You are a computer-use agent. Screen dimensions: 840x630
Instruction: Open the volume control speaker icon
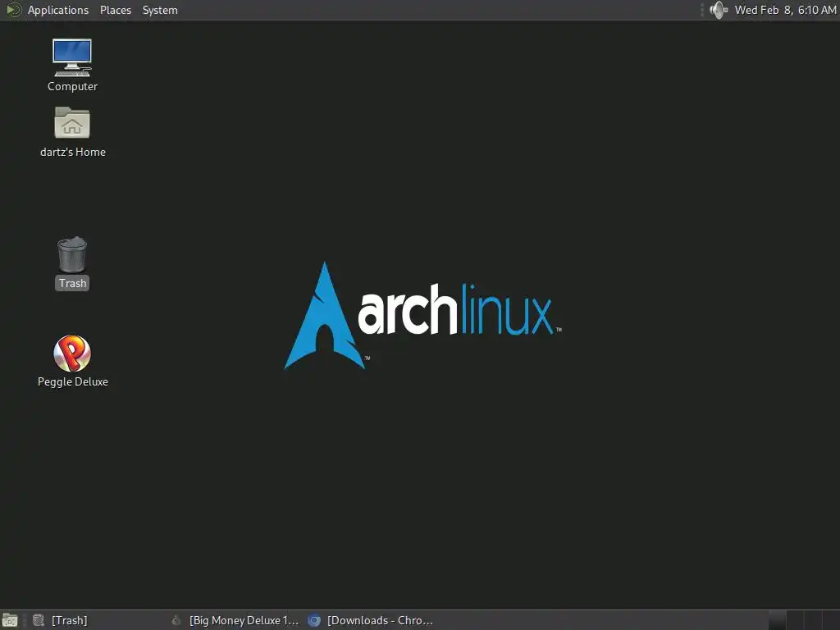point(719,10)
